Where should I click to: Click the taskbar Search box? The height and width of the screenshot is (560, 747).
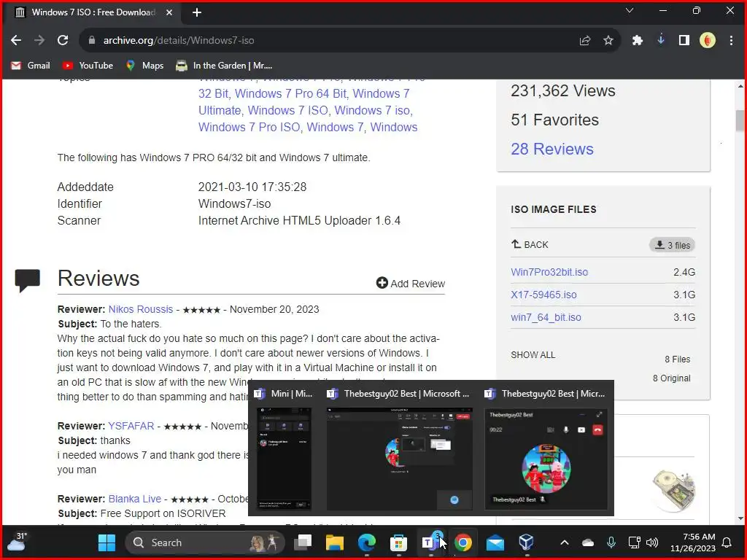click(x=205, y=542)
